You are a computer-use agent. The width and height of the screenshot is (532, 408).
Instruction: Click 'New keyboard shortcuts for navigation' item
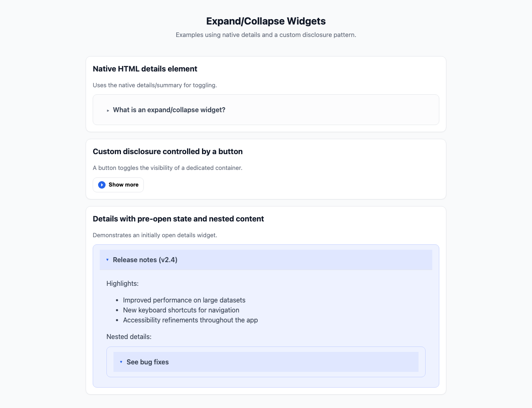(181, 310)
